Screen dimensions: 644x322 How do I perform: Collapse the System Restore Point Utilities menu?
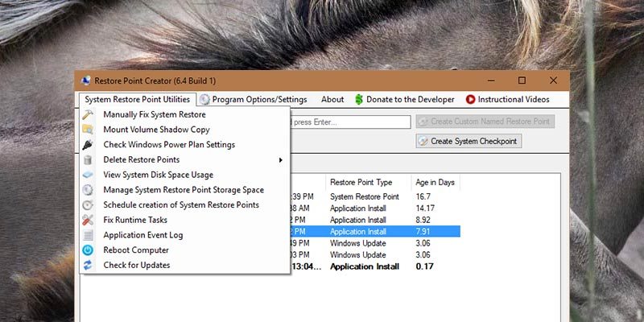tap(138, 99)
